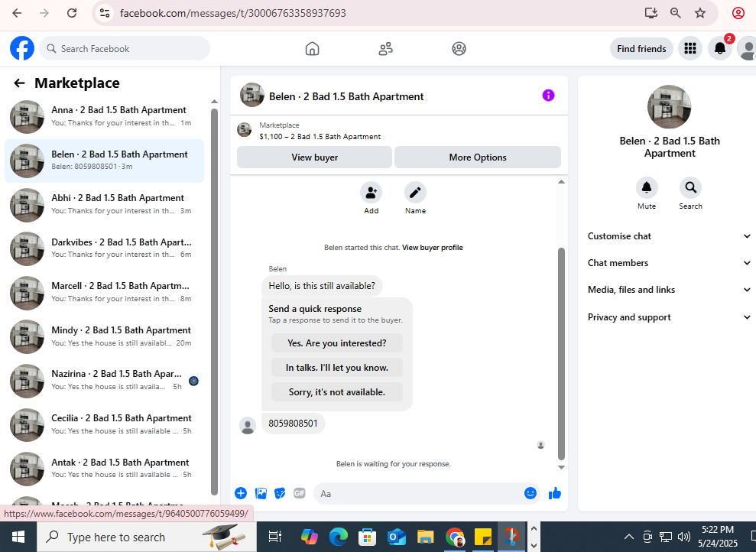
Task: Open Mindy's apartment conversation
Action: pyautogui.click(x=104, y=337)
